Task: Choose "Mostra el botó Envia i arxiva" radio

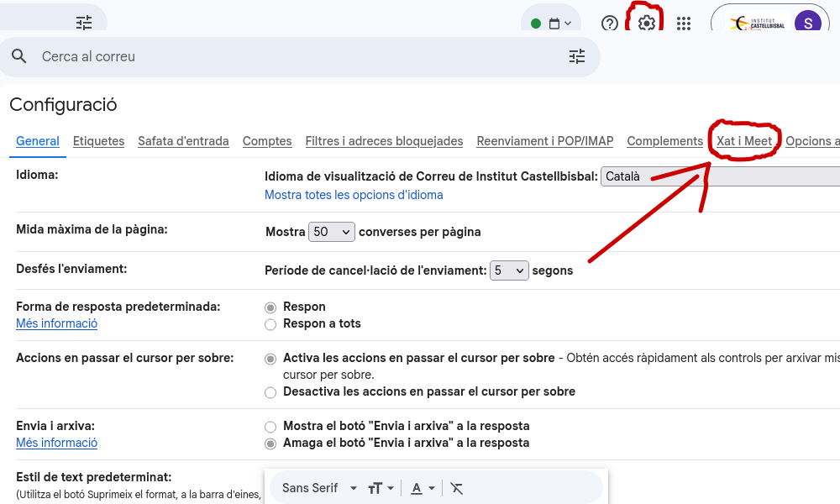Action: pos(270,427)
